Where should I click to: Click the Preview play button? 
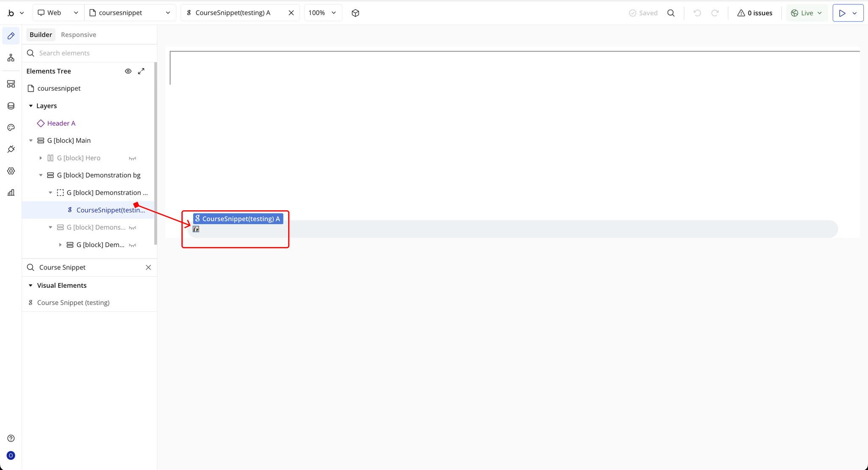842,13
